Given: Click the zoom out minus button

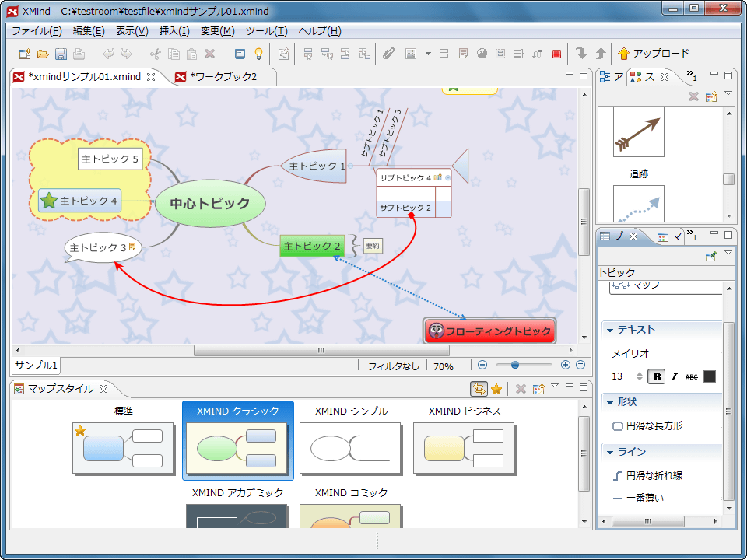Looking at the screenshot, I should (482, 366).
